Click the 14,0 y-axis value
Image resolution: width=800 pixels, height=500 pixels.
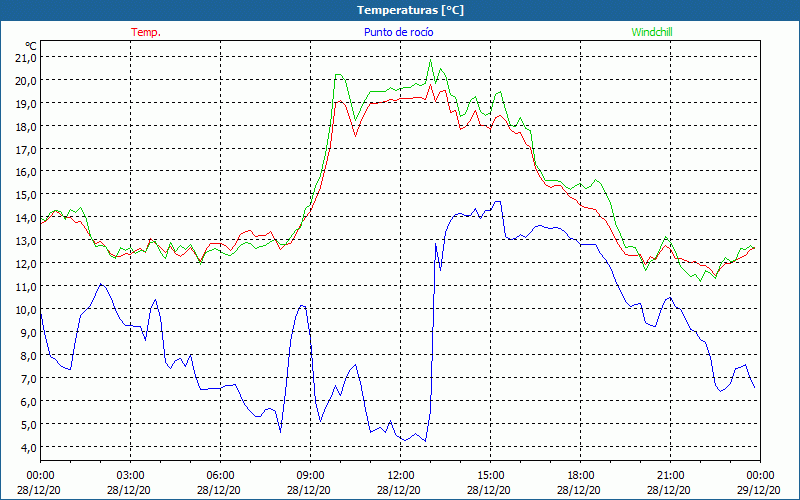click(x=26, y=217)
